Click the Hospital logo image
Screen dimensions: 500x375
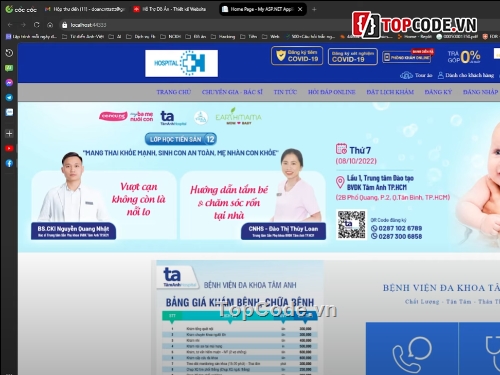[x=182, y=63]
